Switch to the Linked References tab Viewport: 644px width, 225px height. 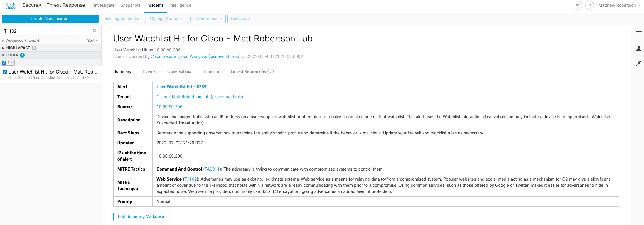tap(252, 71)
